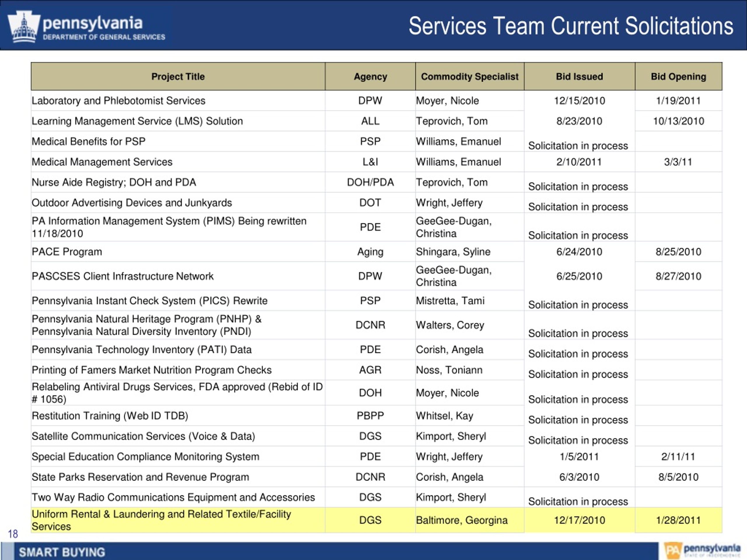Click Satellite Communication Services (Voice & Data)
This screenshot has width=747, height=560.
pos(144,436)
